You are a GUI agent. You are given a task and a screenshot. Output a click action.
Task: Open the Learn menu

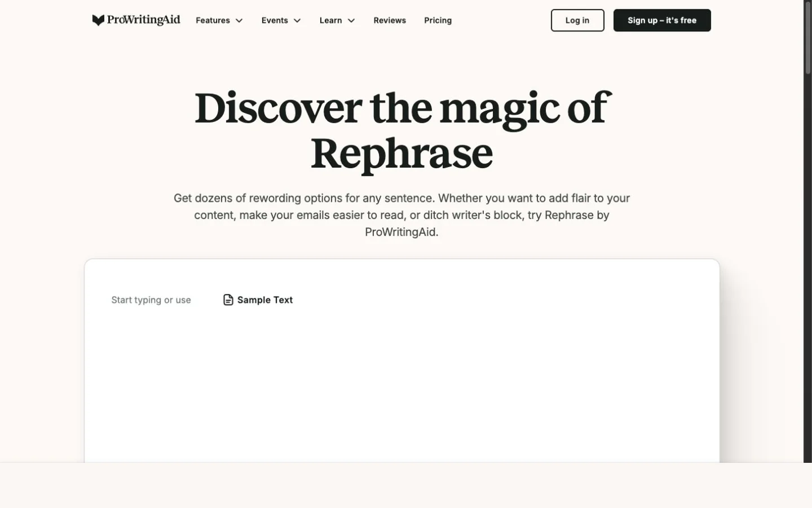pos(337,20)
